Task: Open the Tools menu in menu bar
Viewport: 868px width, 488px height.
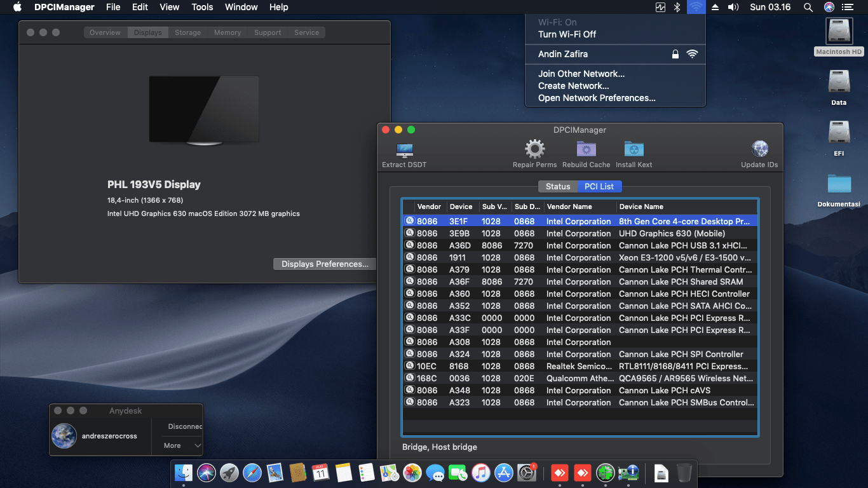Action: point(202,7)
